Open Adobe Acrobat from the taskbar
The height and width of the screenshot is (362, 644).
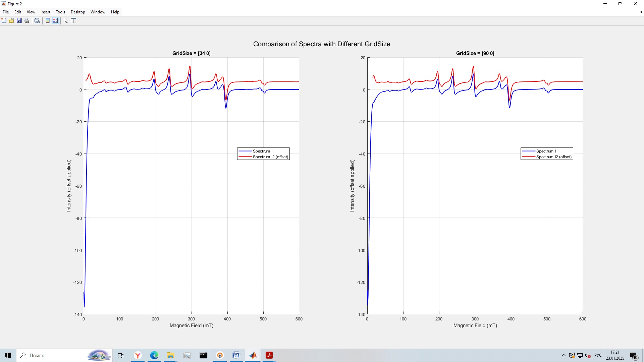point(269,355)
